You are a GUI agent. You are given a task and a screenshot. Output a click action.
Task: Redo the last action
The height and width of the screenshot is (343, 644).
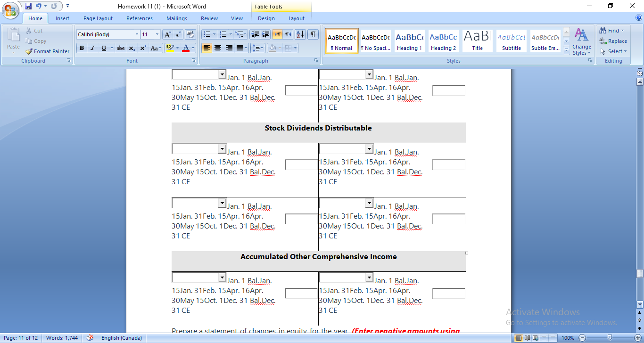point(54,6)
